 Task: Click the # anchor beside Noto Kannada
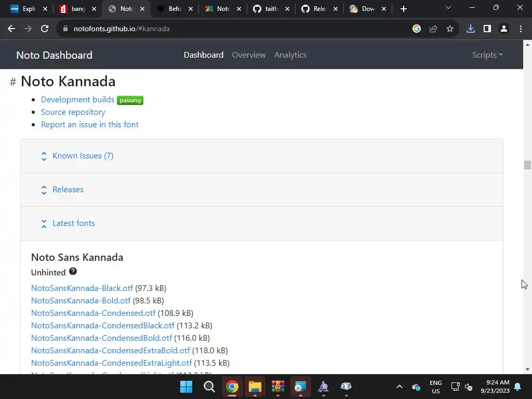[x=13, y=82]
